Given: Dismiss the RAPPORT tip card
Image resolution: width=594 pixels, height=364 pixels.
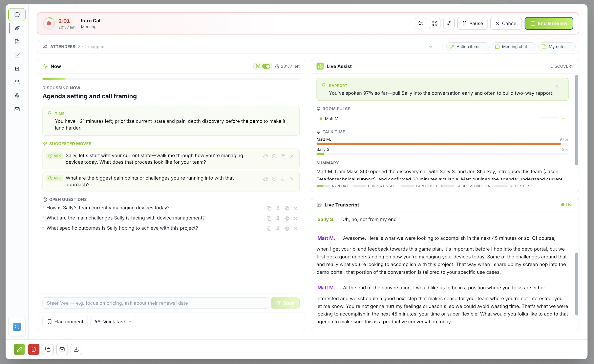Looking at the screenshot, I should (x=557, y=87).
